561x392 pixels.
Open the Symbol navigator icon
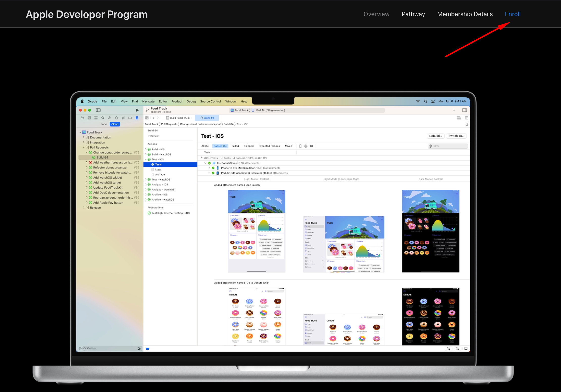(x=96, y=118)
